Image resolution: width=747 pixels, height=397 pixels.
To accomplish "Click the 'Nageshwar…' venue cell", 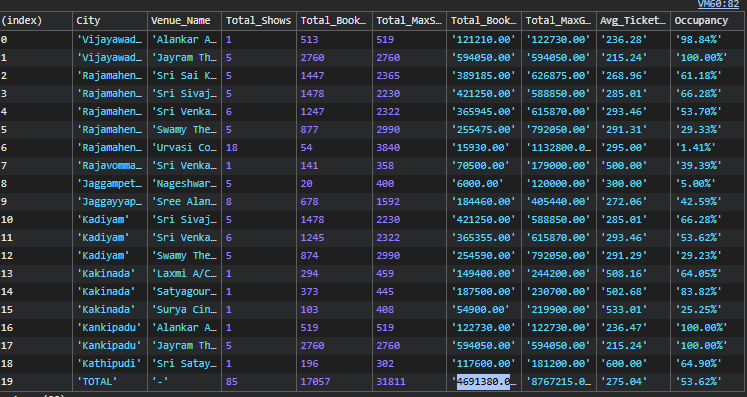I will [x=184, y=183].
